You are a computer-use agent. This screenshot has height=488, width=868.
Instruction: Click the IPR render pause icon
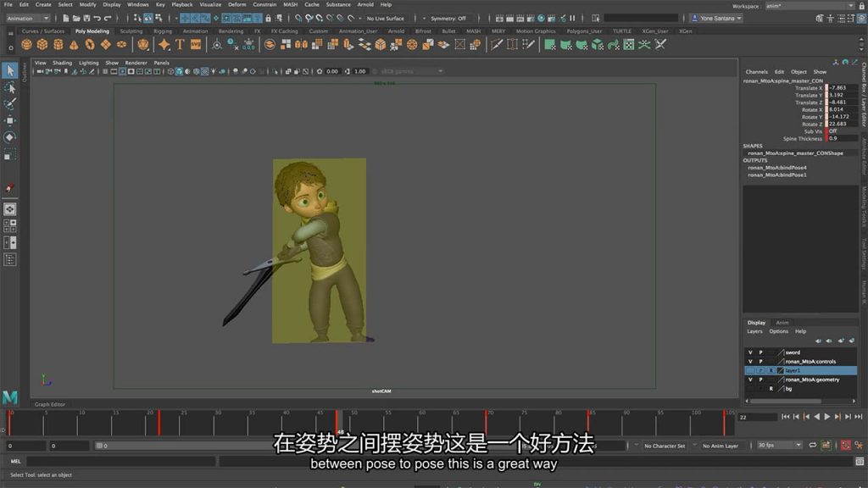[572, 19]
